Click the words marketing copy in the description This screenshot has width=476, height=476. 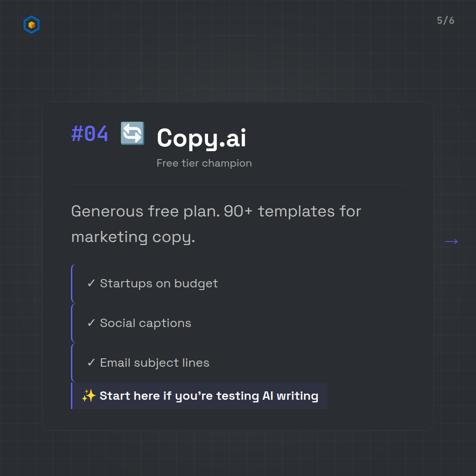(x=133, y=237)
